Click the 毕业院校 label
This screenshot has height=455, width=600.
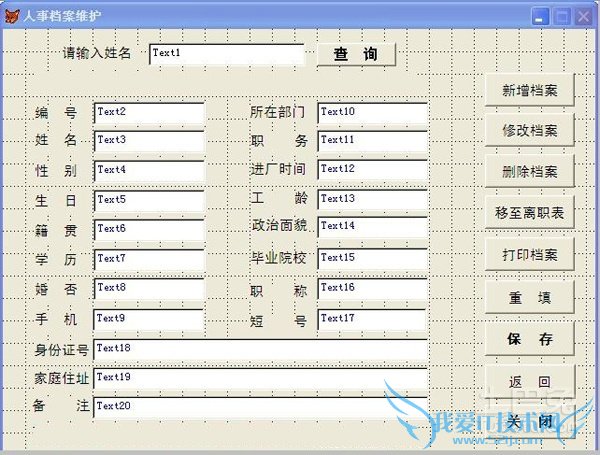click(279, 258)
